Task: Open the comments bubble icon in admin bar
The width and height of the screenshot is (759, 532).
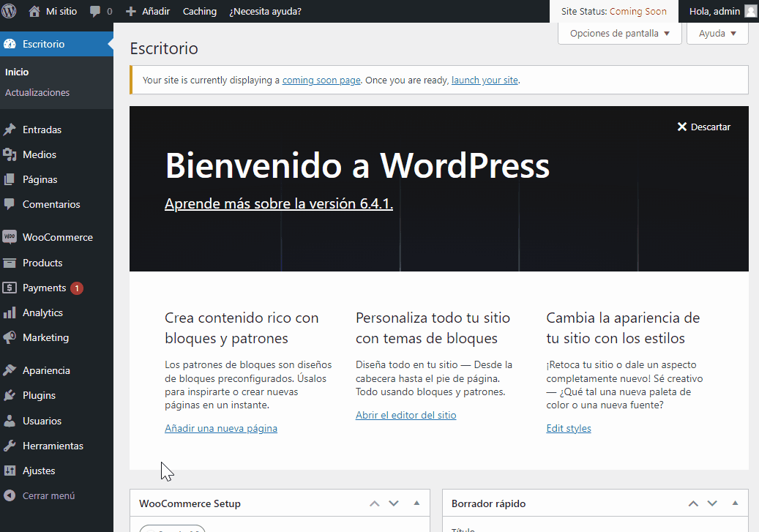Action: [x=95, y=12]
